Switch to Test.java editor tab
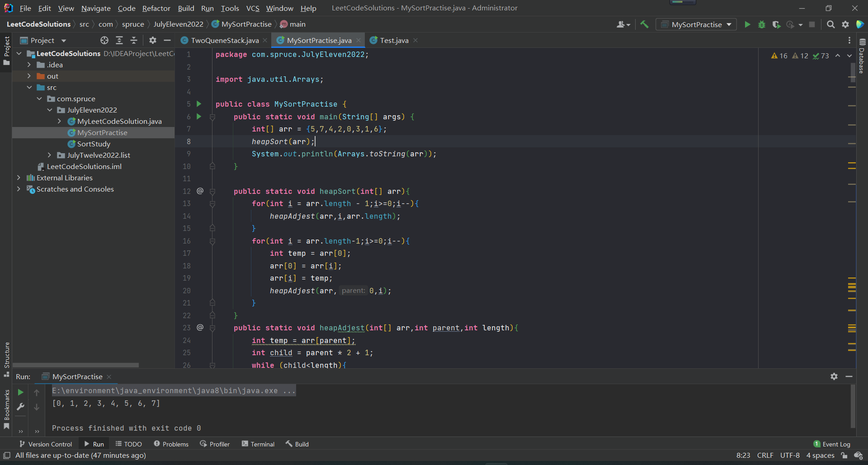This screenshot has width=868, height=465. coord(394,40)
